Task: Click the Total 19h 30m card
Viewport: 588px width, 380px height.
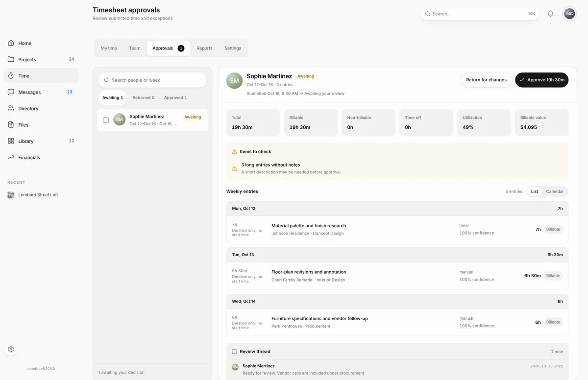Action: click(253, 122)
